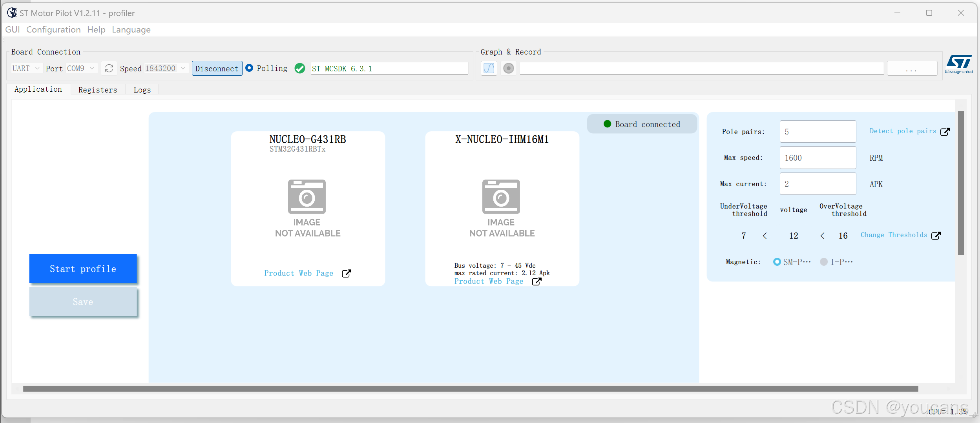Open the Help menu
Image resolution: width=980 pixels, height=423 pixels.
tap(96, 30)
